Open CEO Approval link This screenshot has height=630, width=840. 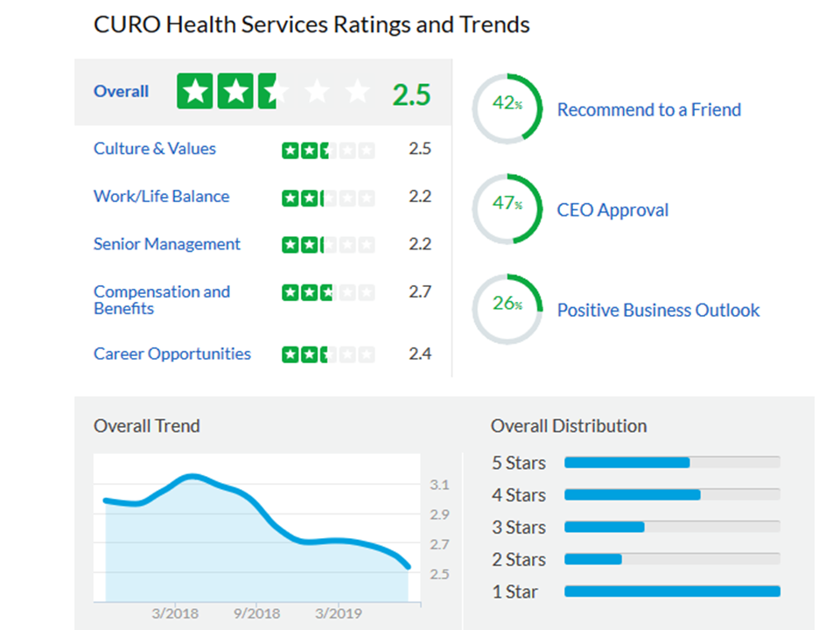pos(612,210)
